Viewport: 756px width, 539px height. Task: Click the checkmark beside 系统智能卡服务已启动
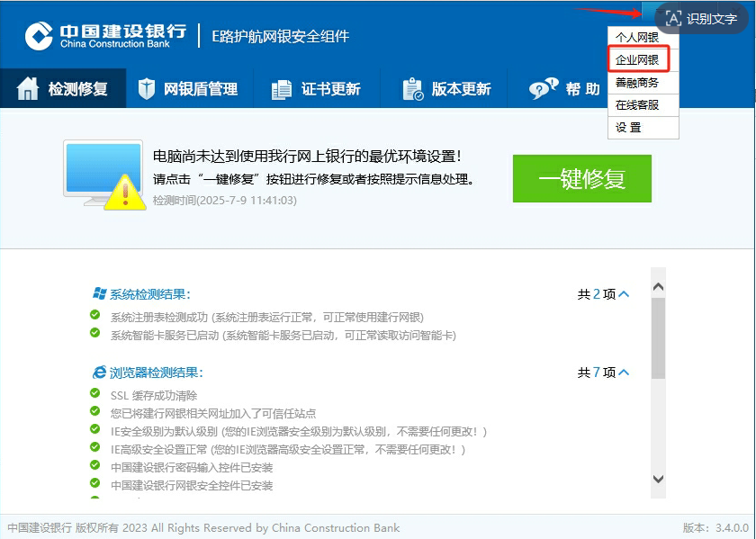pos(94,335)
